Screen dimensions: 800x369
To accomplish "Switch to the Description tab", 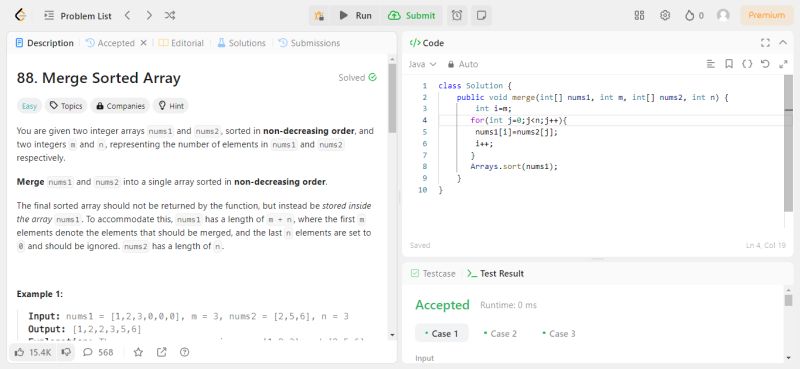I will (45, 43).
